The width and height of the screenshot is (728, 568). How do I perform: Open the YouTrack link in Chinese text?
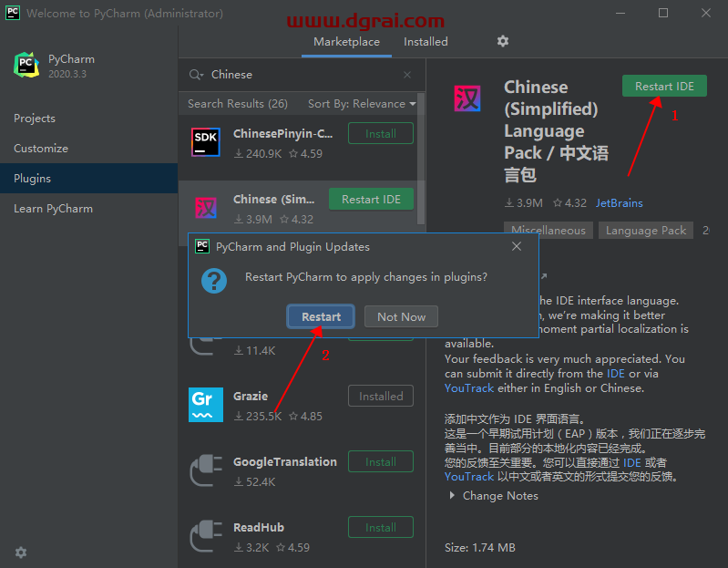(x=469, y=477)
